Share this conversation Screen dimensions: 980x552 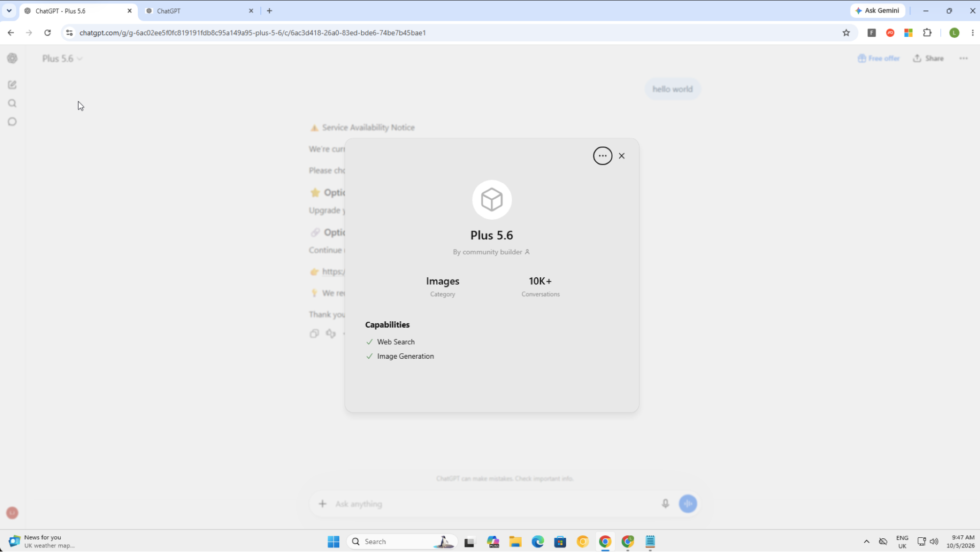(928, 58)
